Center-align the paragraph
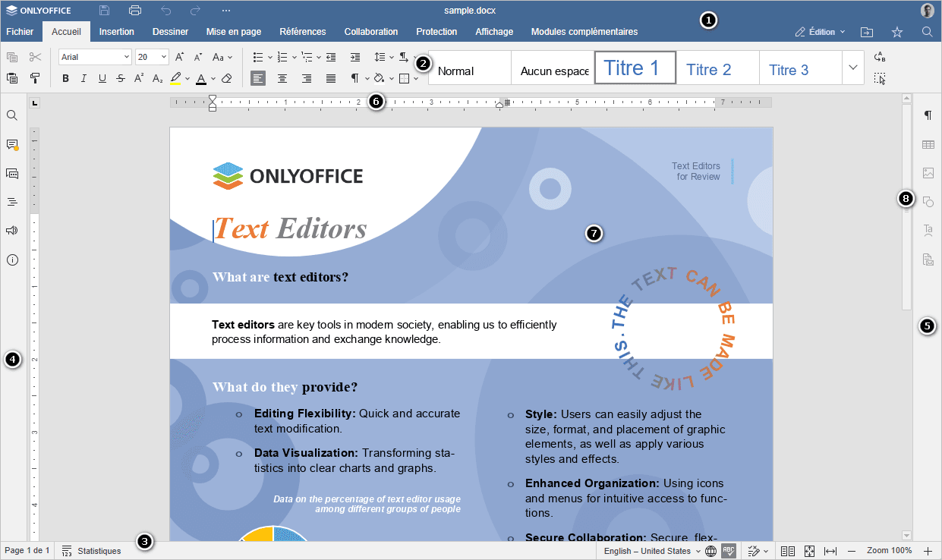The width and height of the screenshot is (942, 560). click(x=282, y=78)
